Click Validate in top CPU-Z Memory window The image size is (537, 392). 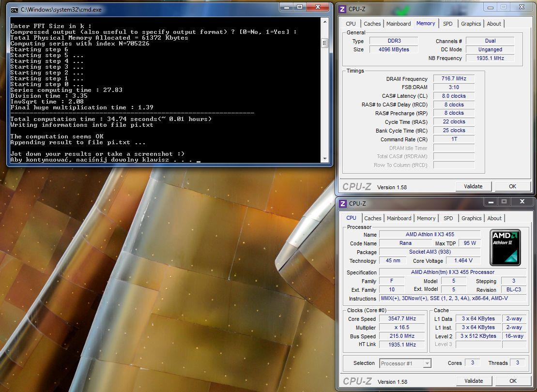473,186
